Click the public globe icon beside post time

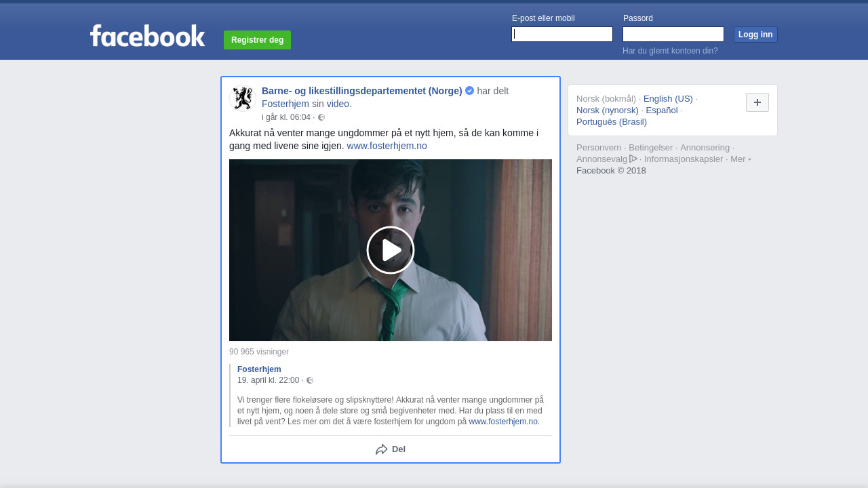click(321, 117)
